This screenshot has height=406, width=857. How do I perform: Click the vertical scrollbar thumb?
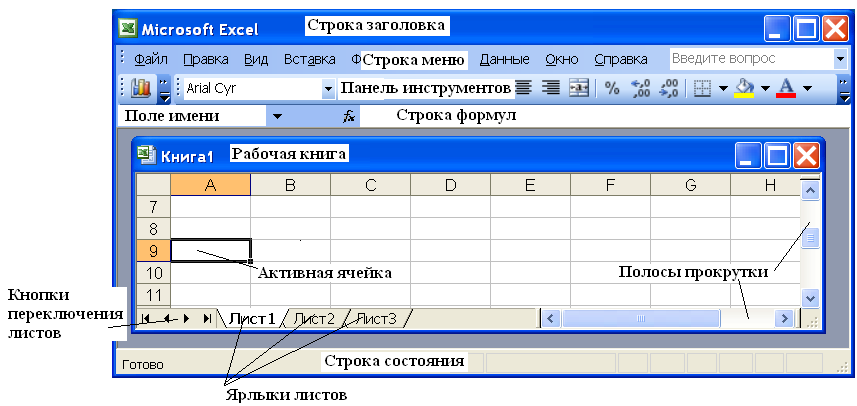pyautogui.click(x=810, y=238)
